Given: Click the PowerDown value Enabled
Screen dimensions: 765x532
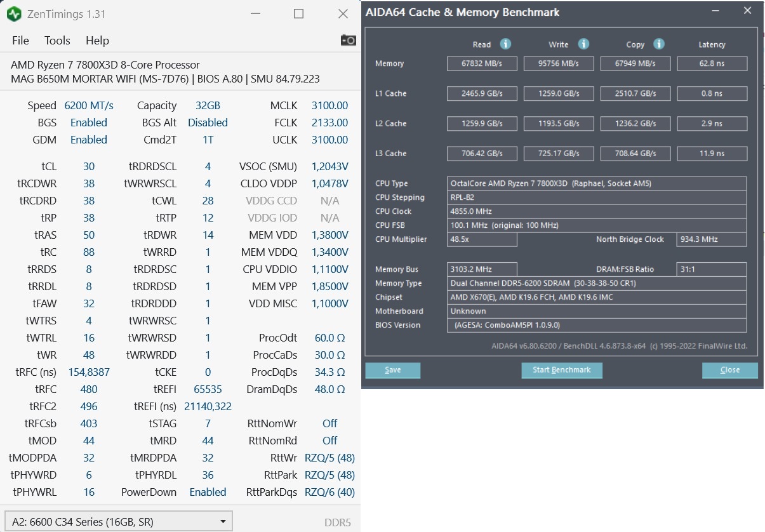Looking at the screenshot, I should (x=208, y=492).
